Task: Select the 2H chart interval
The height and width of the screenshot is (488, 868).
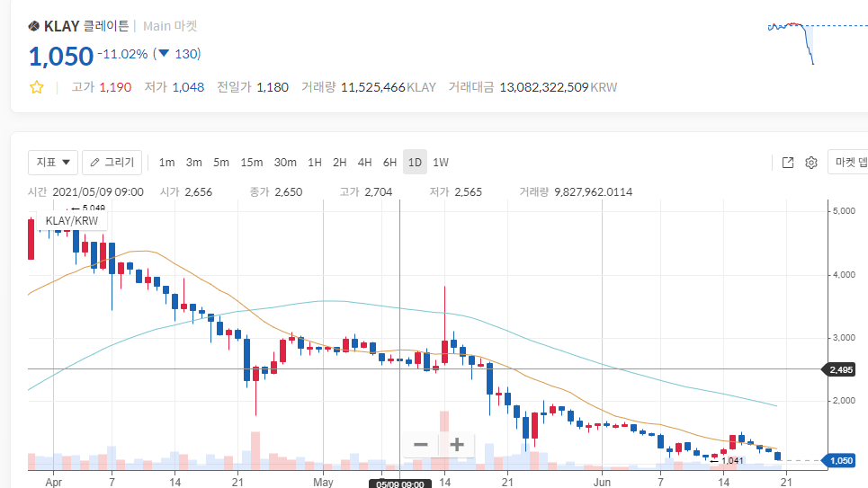Action: [339, 163]
